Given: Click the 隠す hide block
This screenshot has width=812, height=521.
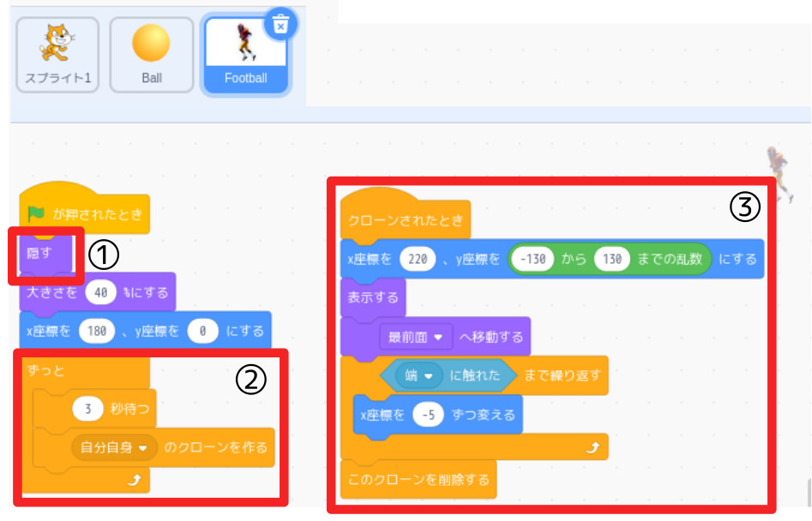Looking at the screenshot, I should [x=40, y=254].
